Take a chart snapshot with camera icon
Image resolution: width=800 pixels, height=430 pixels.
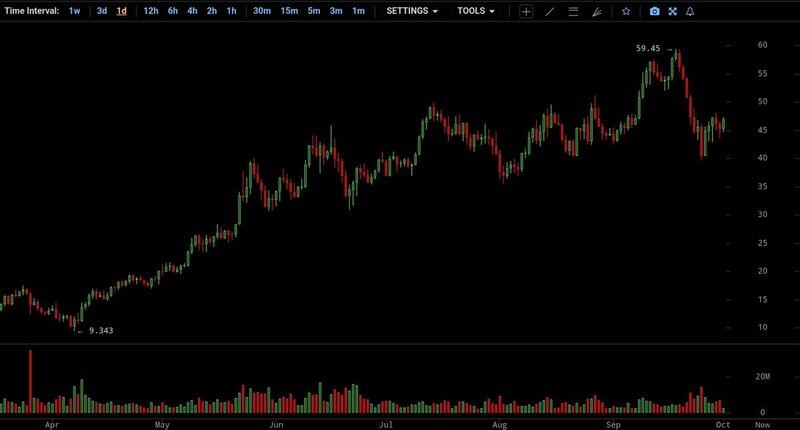pos(654,11)
